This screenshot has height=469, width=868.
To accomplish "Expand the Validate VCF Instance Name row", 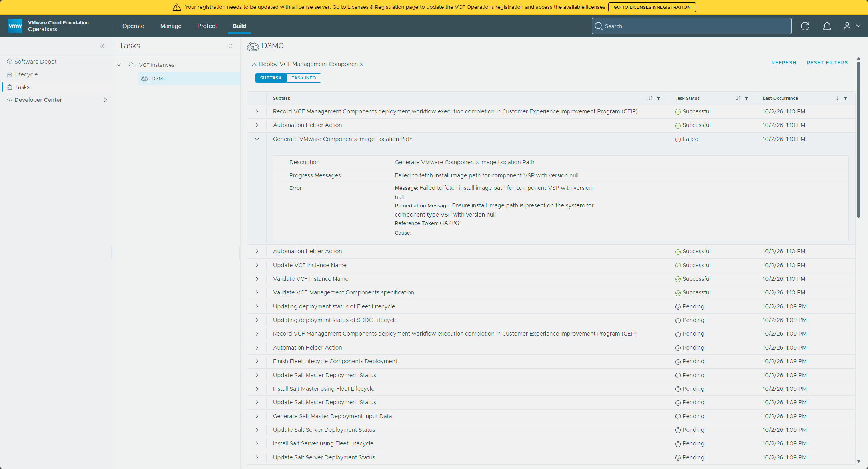I will tap(257, 279).
